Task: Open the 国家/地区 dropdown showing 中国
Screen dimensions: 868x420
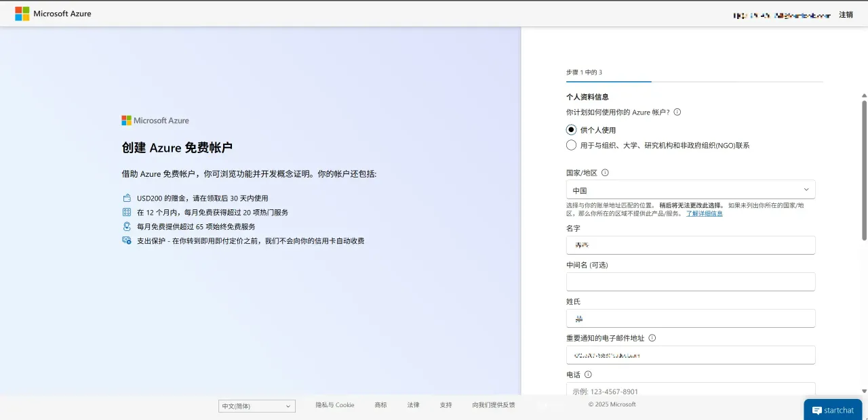Action: pos(690,190)
